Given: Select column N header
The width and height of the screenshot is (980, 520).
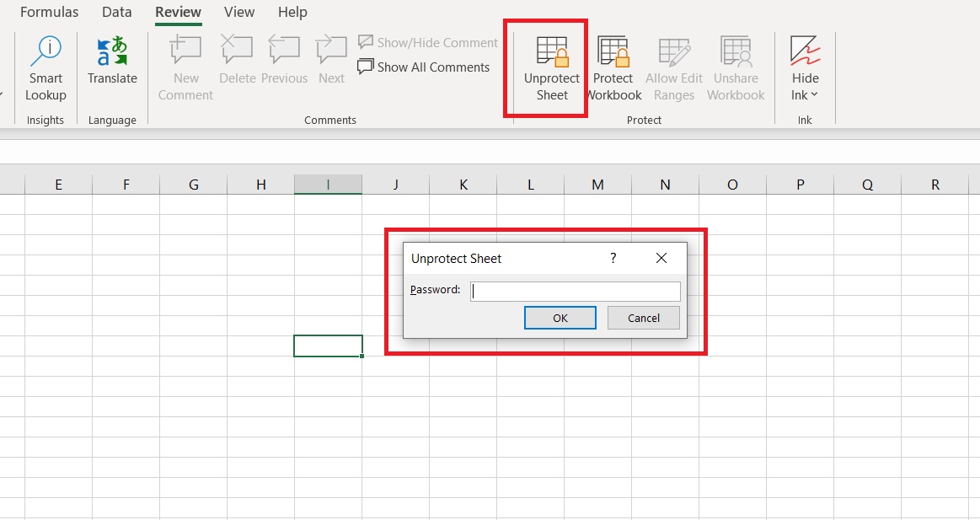Looking at the screenshot, I should pyautogui.click(x=666, y=185).
